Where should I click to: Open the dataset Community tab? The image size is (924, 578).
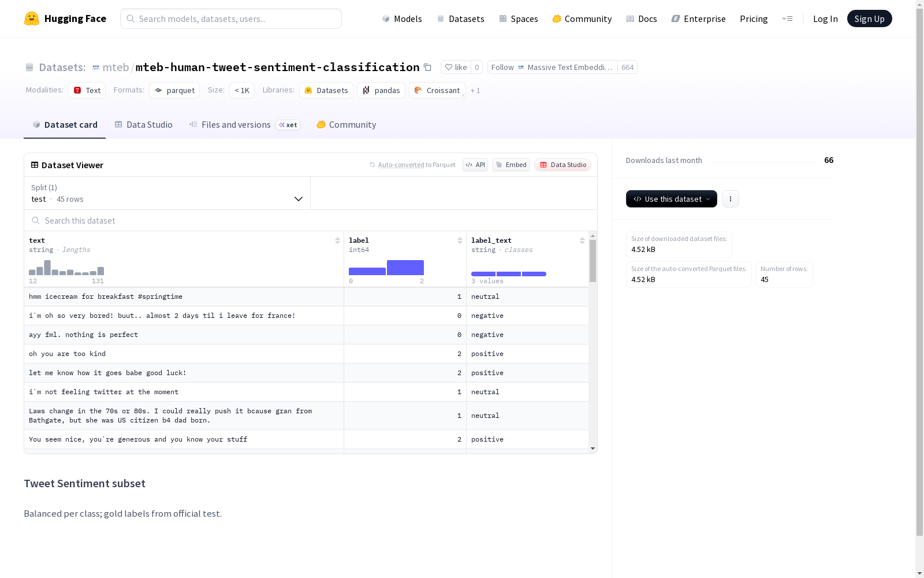[346, 125]
